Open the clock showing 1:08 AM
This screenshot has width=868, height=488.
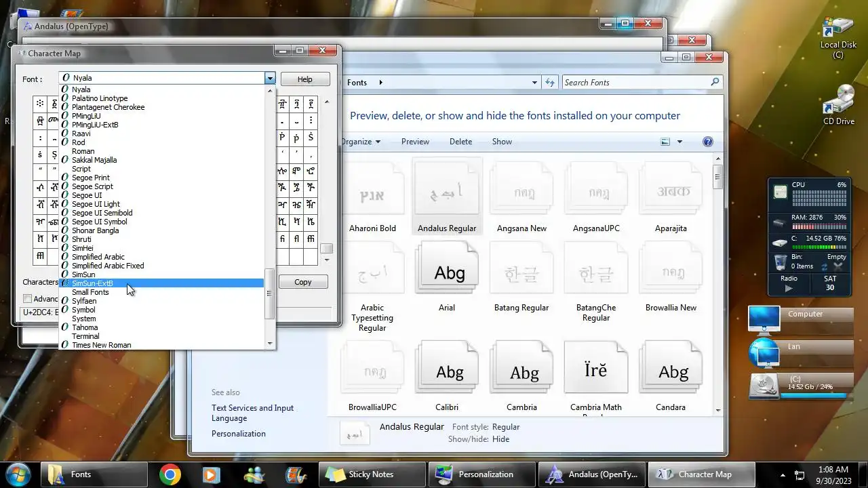(833, 474)
